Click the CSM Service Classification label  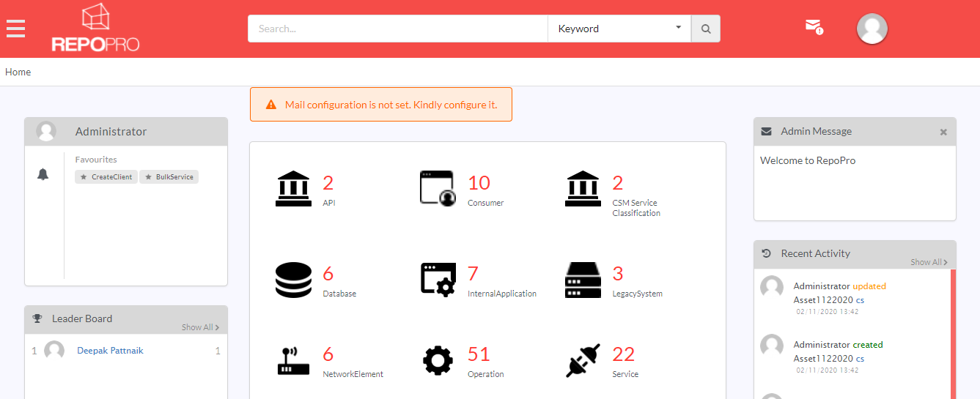(636, 208)
